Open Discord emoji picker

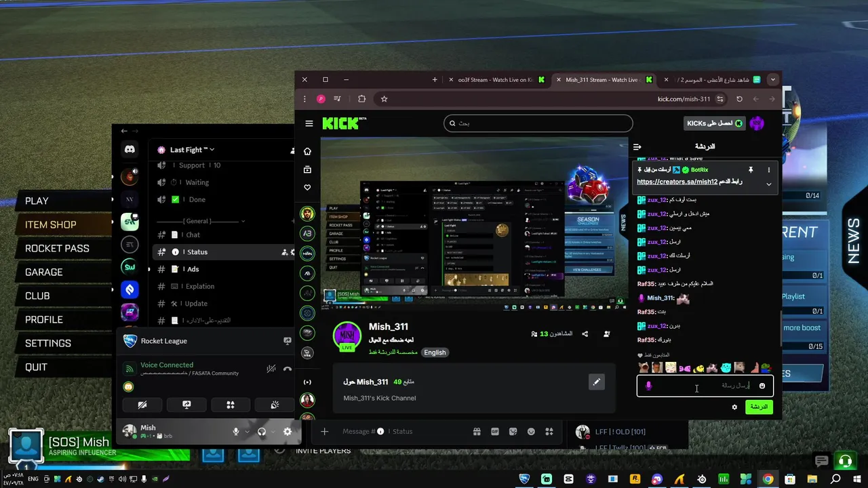[x=531, y=432]
